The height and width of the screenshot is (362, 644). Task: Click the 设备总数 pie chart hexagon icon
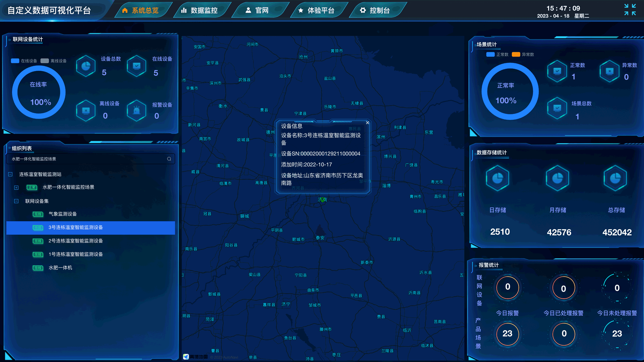pyautogui.click(x=86, y=66)
